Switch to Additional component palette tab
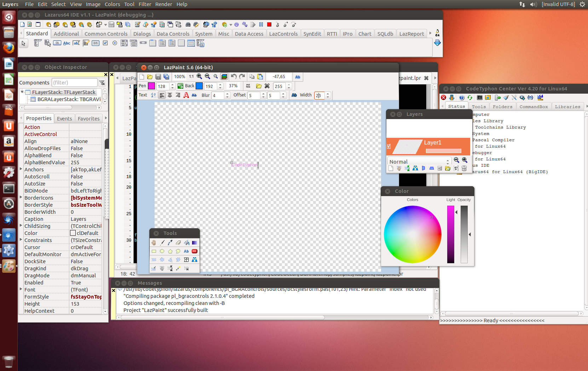588x371 pixels. click(66, 34)
